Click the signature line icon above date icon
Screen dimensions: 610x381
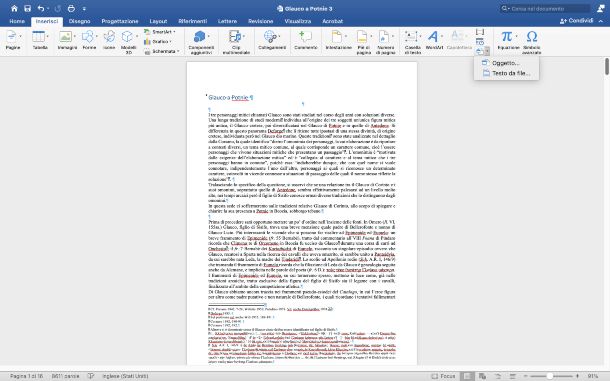point(480,32)
